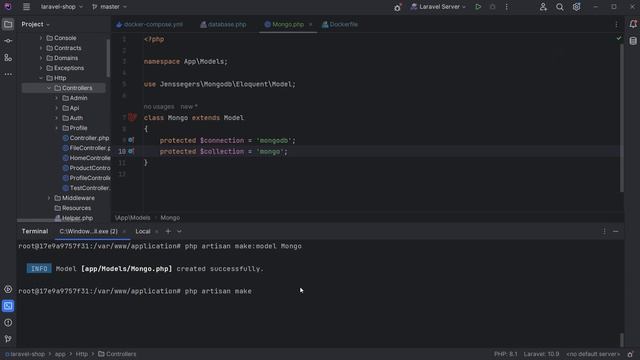
Task: Expand the Exceptions folder
Action: 41,68
